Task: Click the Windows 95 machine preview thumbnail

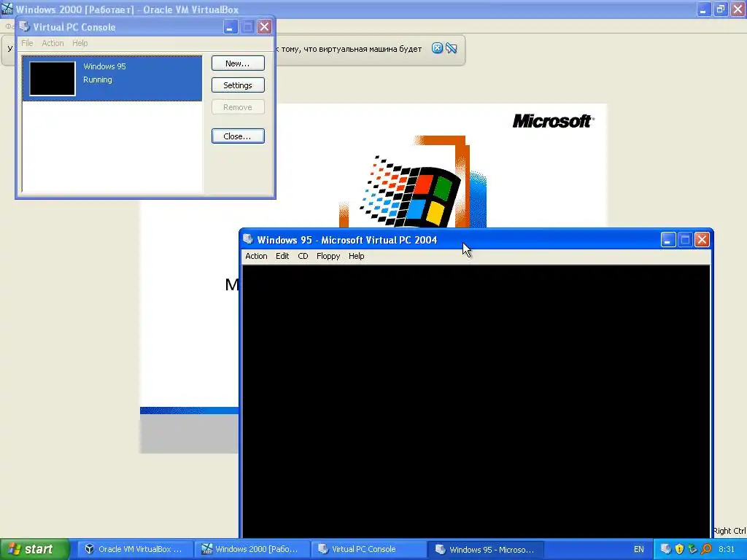Action: 53,79
